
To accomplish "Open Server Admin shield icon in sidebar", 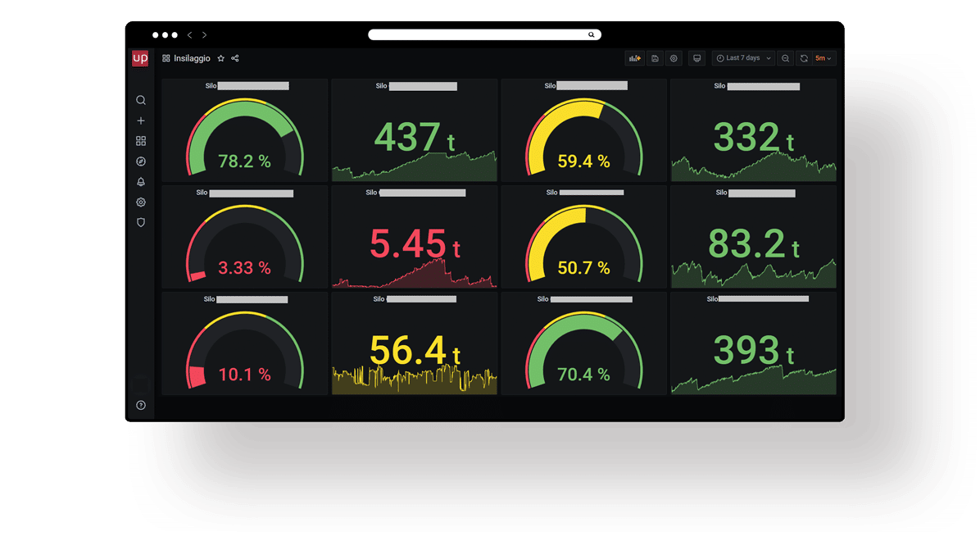I will coord(141,222).
